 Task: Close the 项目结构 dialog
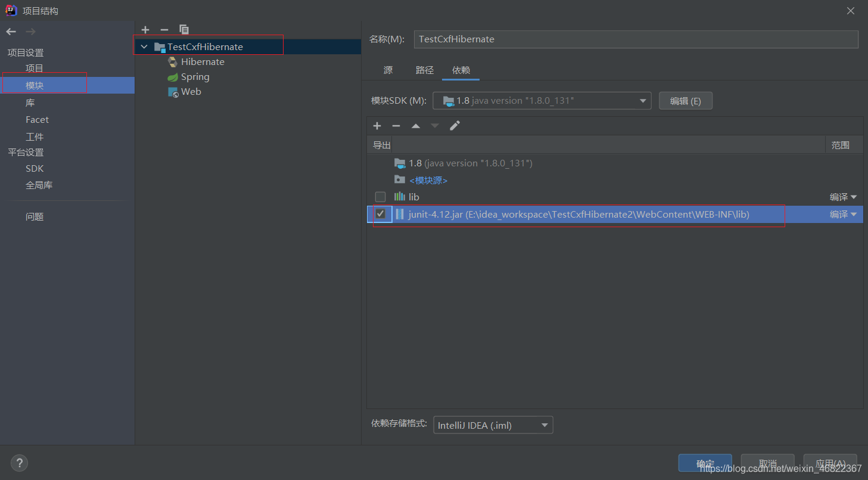851,11
